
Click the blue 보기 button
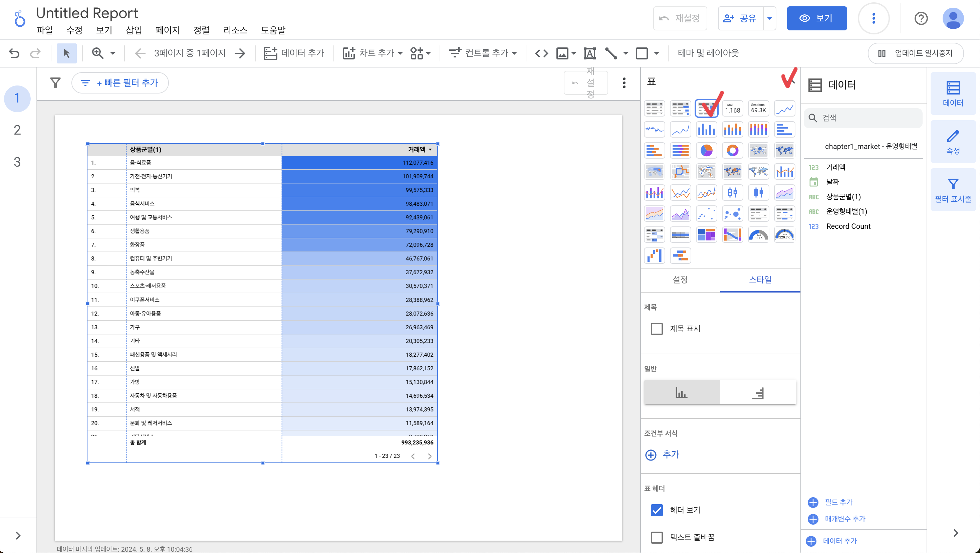[x=816, y=18]
